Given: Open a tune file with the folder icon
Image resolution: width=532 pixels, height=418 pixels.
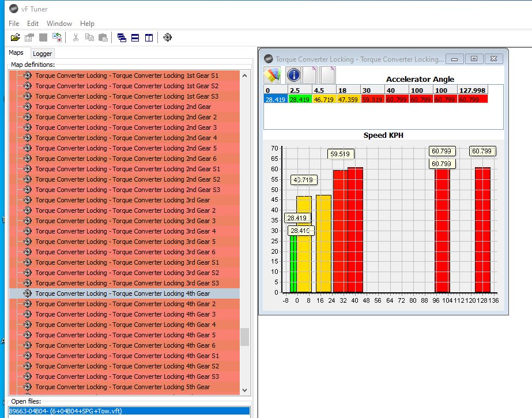Looking at the screenshot, I should [15, 37].
